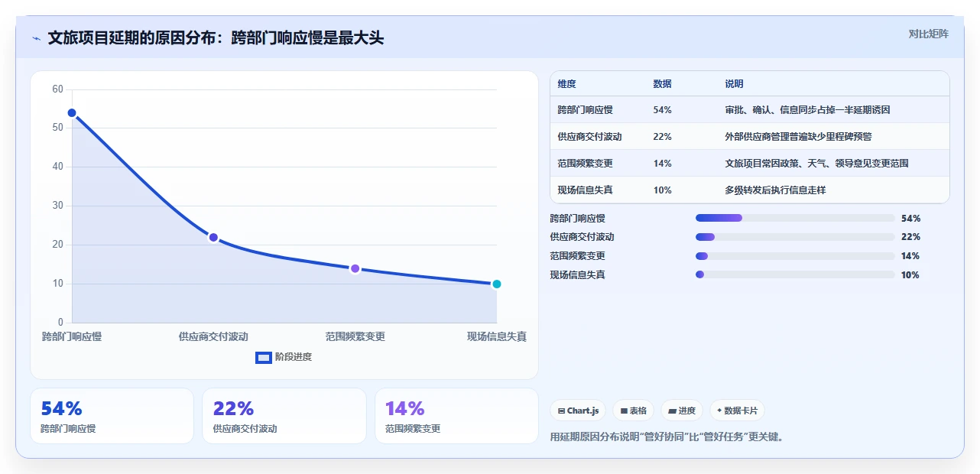
Task: Select the cyan 现场信息失真 chart point
Action: tap(496, 284)
